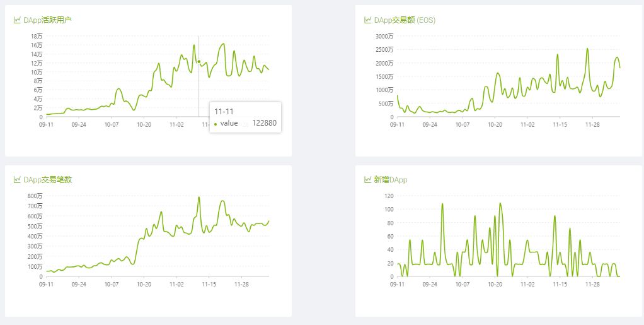Click 1500万 on the EOS volume y-axis
The height and width of the screenshot is (325, 644).
[384, 76]
